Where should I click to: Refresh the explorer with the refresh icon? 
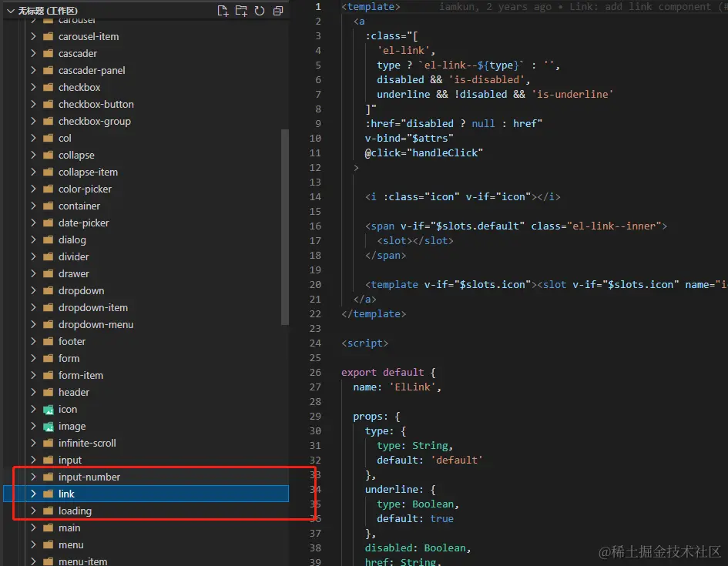[x=260, y=11]
